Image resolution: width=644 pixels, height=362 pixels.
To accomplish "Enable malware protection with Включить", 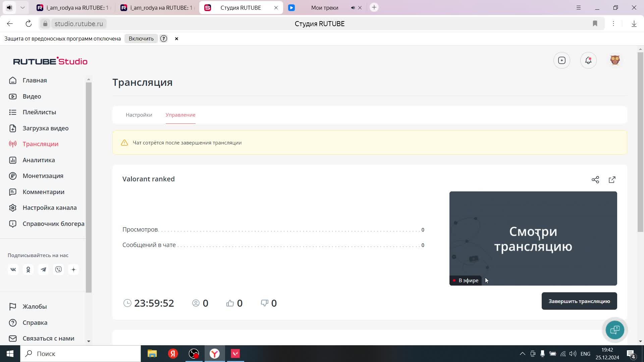I will point(141,39).
